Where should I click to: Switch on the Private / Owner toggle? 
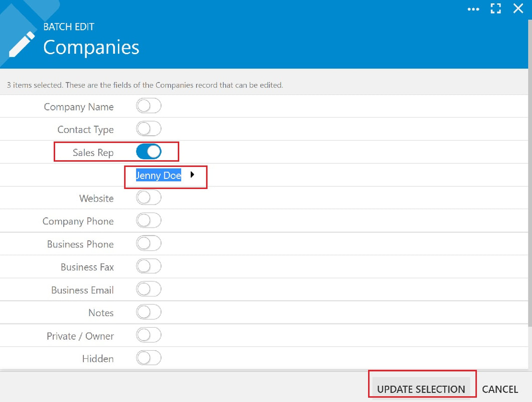pyautogui.click(x=149, y=335)
